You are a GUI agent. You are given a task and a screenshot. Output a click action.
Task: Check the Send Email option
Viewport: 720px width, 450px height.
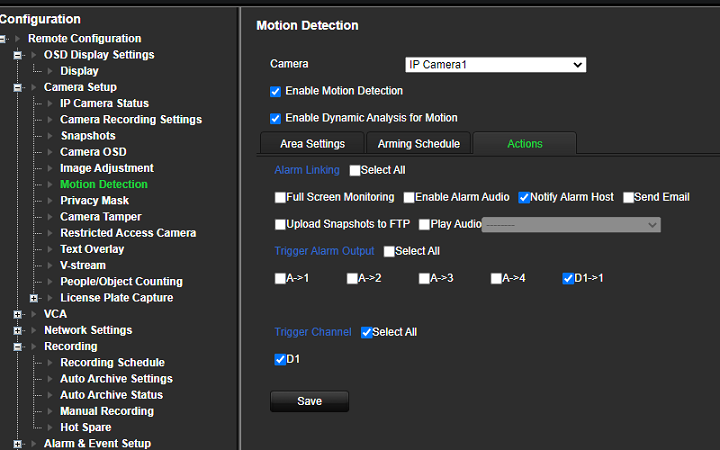pyautogui.click(x=628, y=197)
